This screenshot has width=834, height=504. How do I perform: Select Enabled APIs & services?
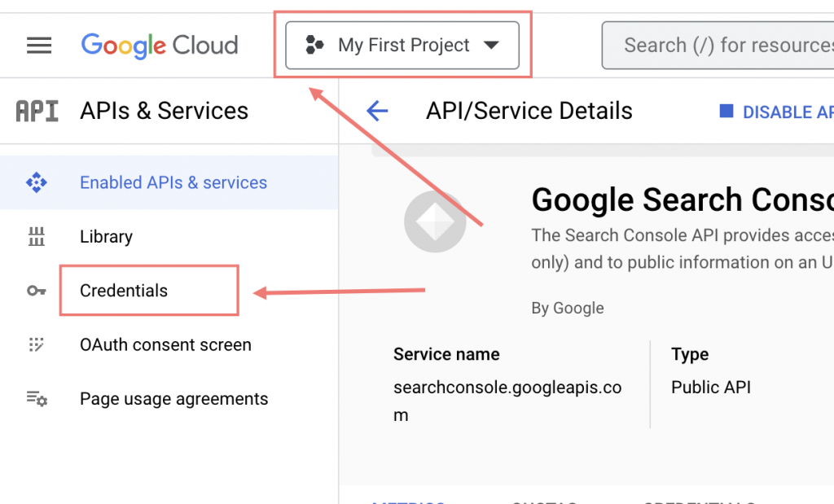(x=169, y=182)
